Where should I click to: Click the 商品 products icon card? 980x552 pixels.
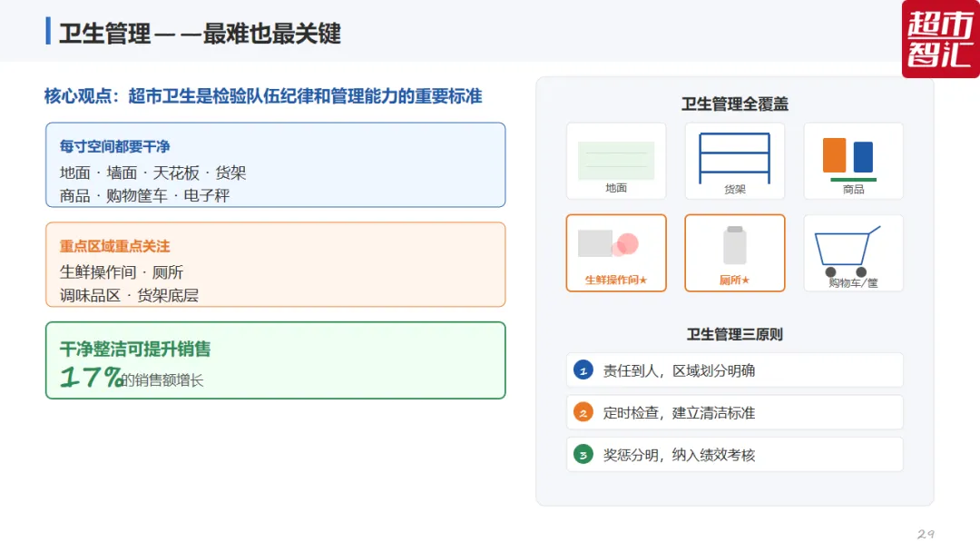854,162
